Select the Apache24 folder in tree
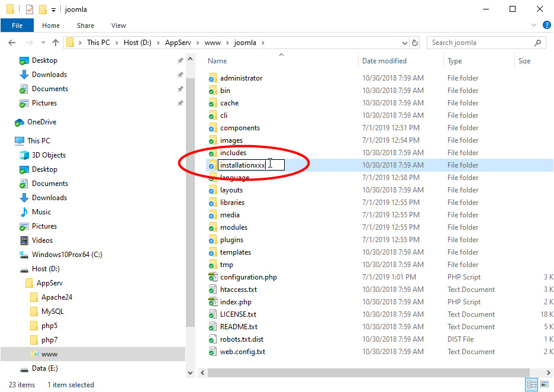 tap(57, 297)
